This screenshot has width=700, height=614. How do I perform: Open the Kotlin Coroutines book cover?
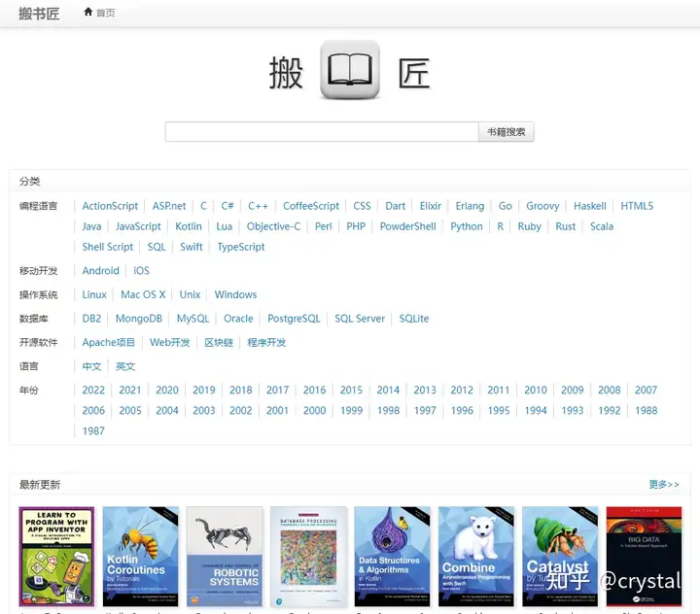pyautogui.click(x=141, y=557)
